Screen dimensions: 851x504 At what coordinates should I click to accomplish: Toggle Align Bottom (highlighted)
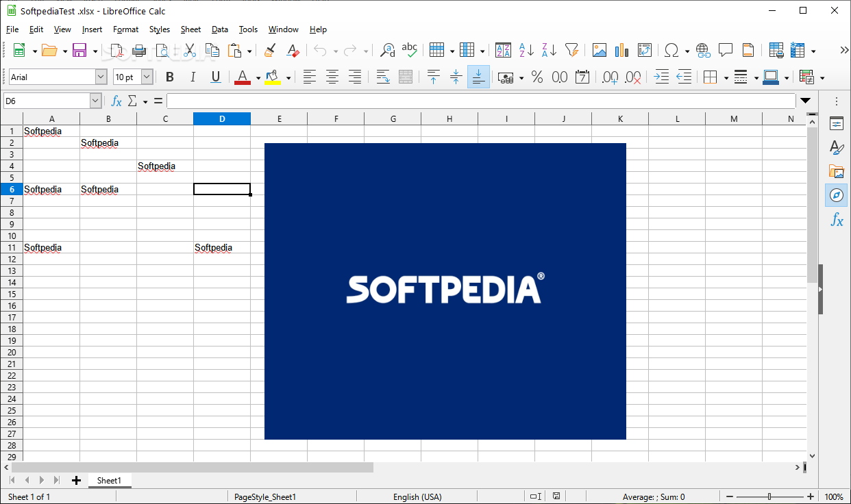[x=478, y=77]
